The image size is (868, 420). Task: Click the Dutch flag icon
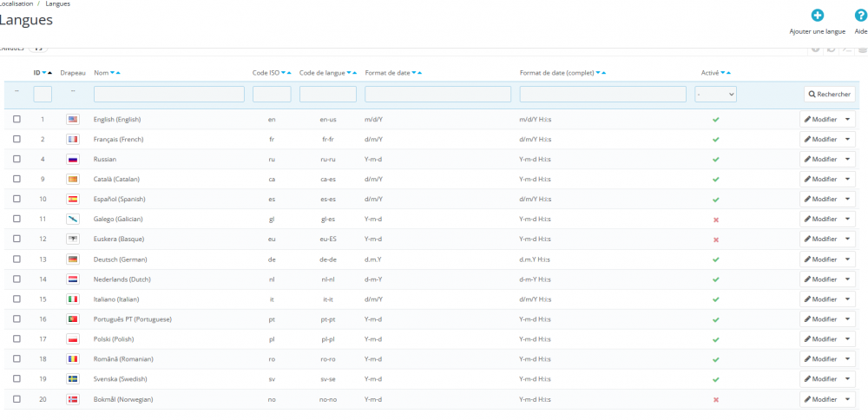point(73,279)
